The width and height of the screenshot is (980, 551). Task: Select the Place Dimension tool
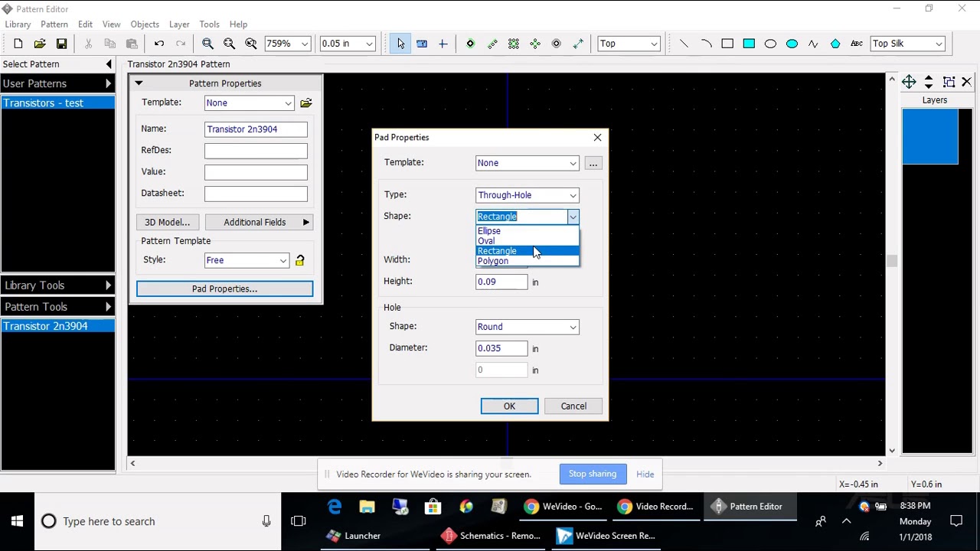(x=578, y=44)
